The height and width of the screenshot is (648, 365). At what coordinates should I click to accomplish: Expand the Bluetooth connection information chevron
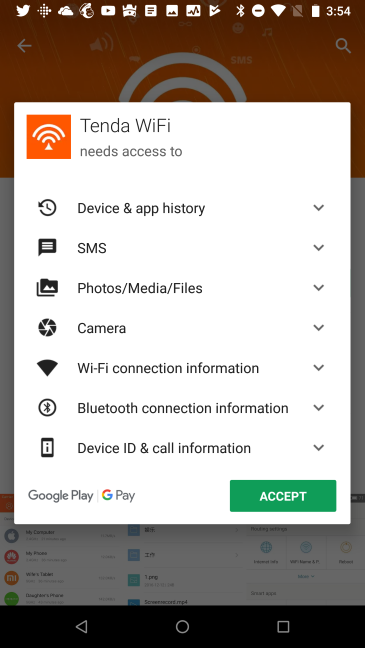click(x=318, y=407)
